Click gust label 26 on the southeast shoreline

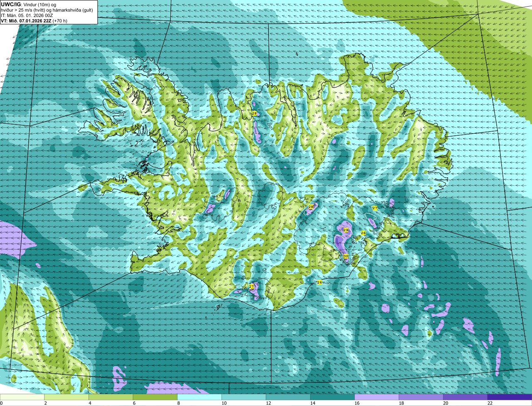pos(320,282)
